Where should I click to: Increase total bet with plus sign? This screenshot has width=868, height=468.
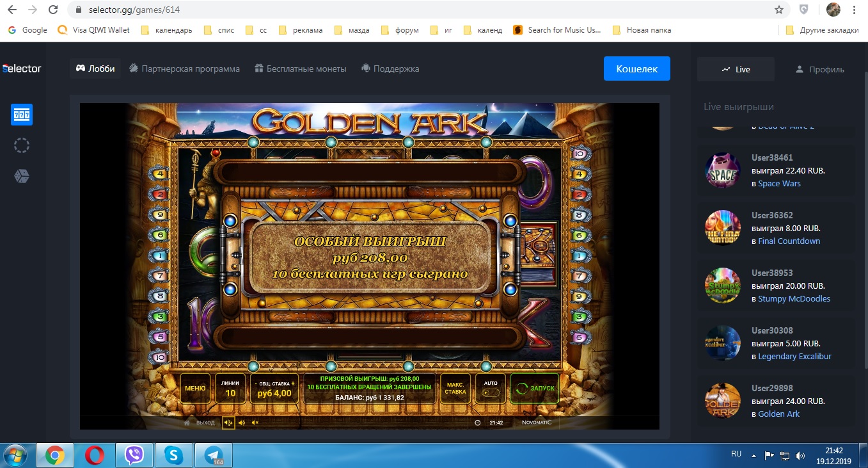[x=293, y=383]
